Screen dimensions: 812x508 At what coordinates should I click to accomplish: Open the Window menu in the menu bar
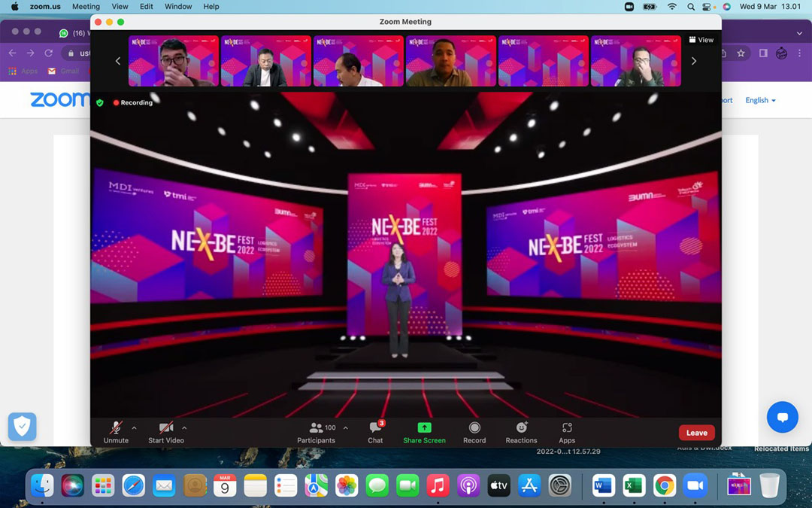[178, 7]
